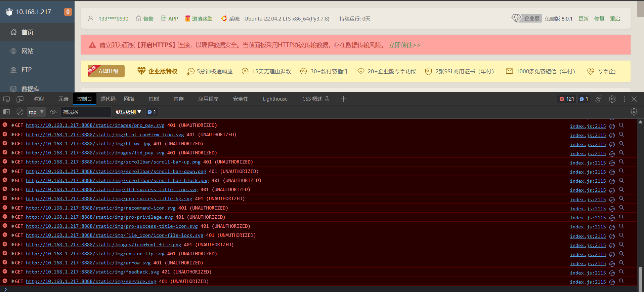Toggle device emulation icon in DevTools

click(20, 99)
